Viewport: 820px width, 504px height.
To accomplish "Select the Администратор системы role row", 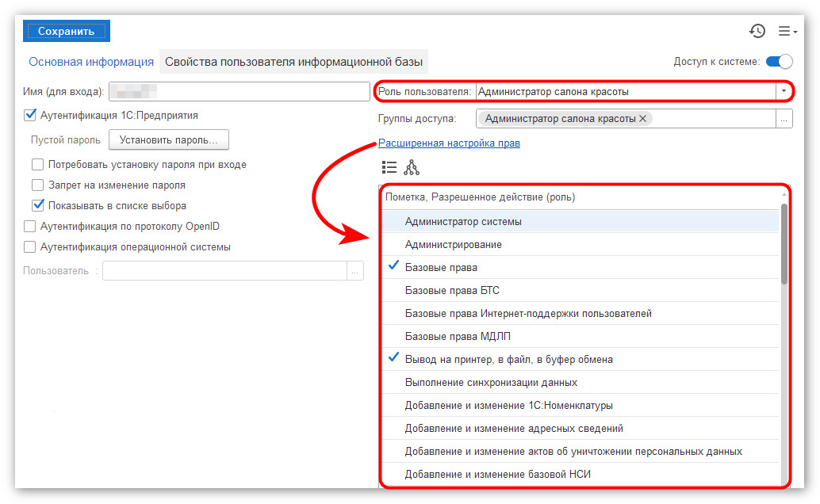I will click(x=581, y=222).
